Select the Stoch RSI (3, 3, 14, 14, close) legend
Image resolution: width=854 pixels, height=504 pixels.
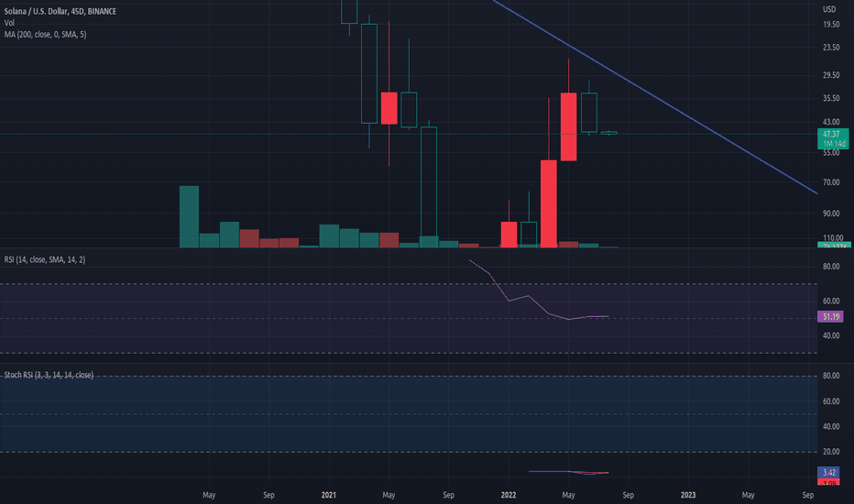pyautogui.click(x=49, y=375)
